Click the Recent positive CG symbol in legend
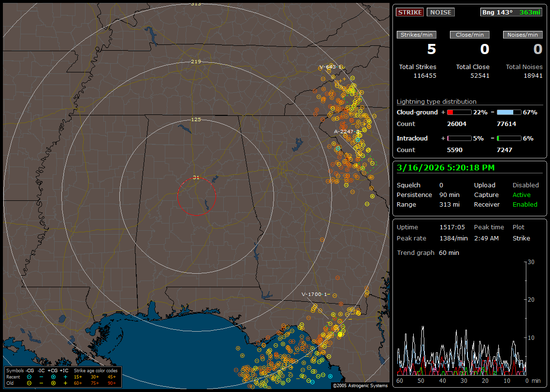The image size is (550, 392). tap(53, 377)
